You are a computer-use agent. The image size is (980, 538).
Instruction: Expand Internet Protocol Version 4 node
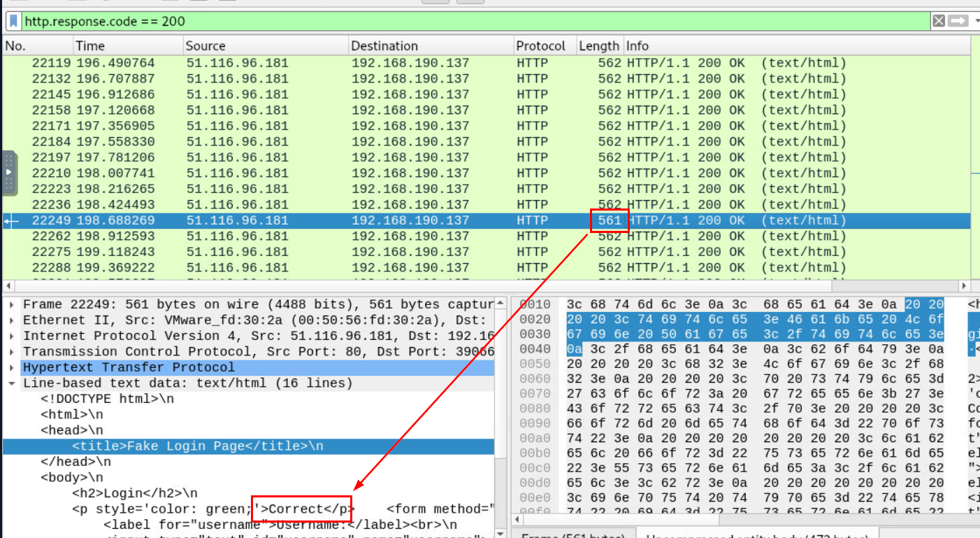tap(12, 336)
